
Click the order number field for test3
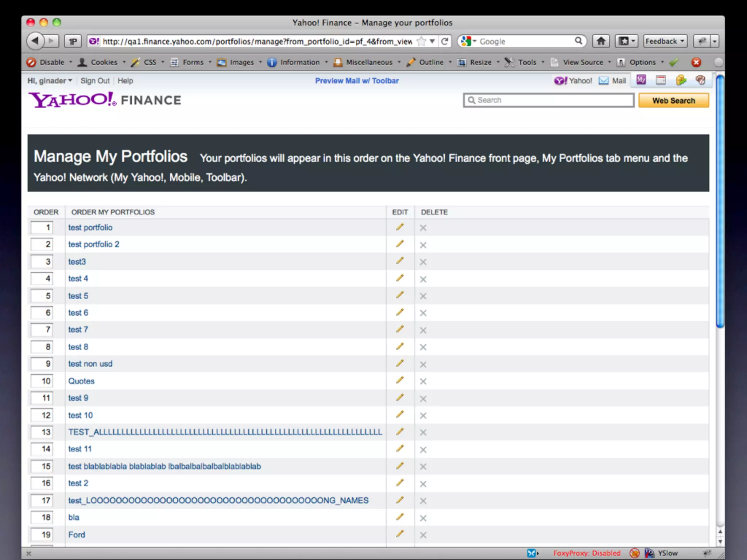coord(42,262)
